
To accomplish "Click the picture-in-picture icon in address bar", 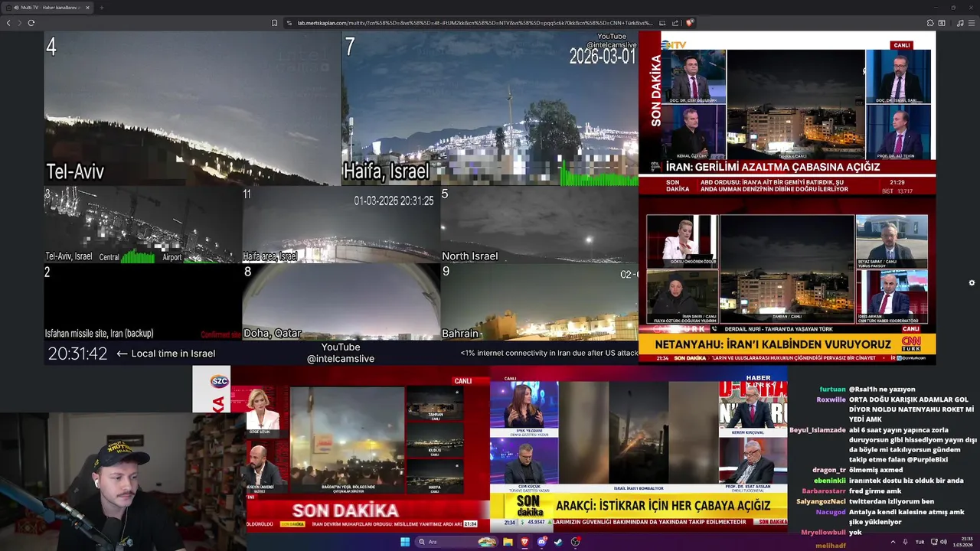I will 662,23.
